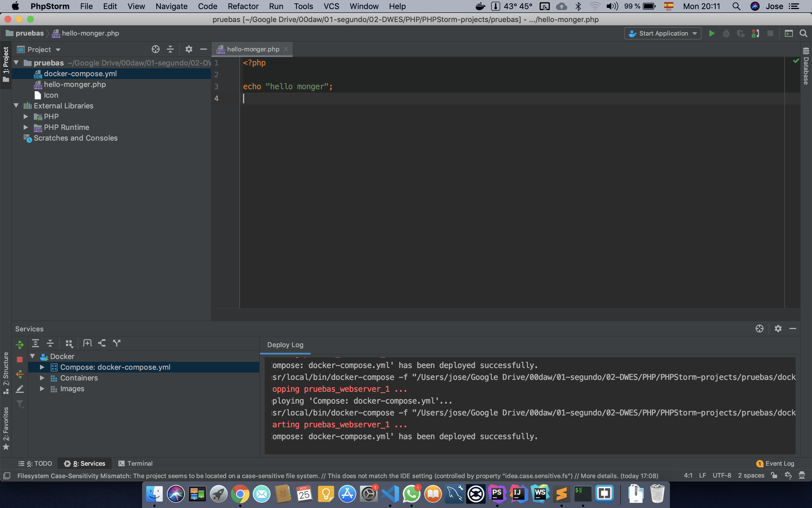Collapse the pruebas root folder

16,63
